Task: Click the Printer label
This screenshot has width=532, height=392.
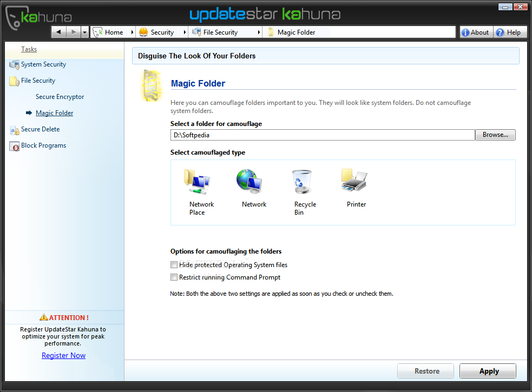Action: [356, 204]
